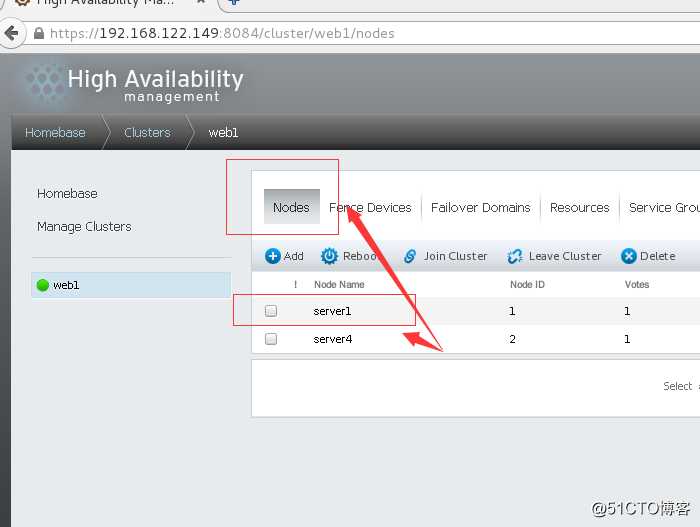Open the Fence Devices tab
This screenshot has width=700, height=527.
point(370,208)
